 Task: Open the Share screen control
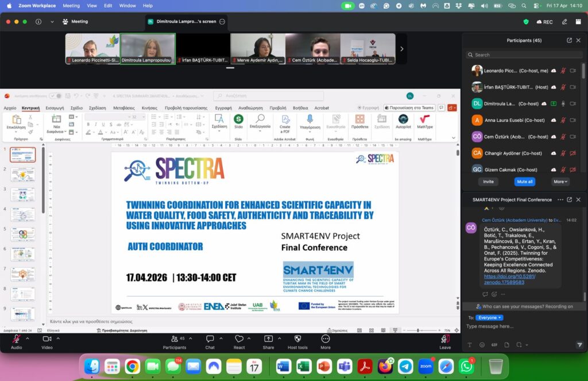pyautogui.click(x=268, y=339)
